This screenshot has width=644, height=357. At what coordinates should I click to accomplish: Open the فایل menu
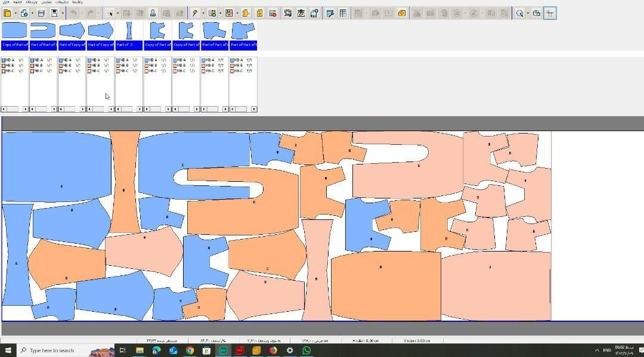point(6,2)
